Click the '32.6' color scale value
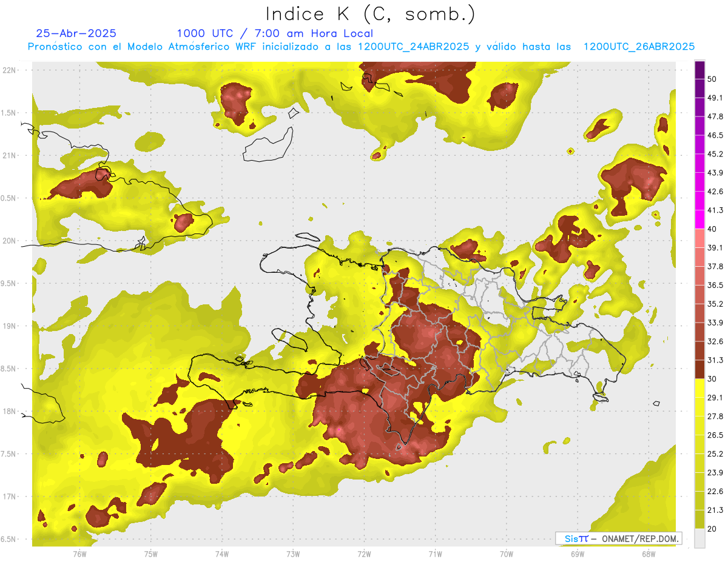 coord(715,341)
